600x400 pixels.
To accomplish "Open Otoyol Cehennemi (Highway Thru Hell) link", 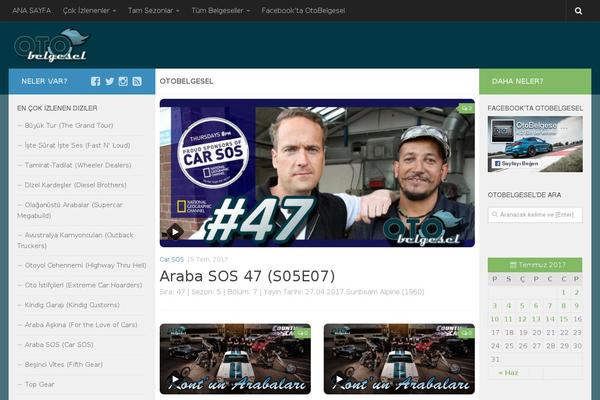I will click(x=85, y=265).
